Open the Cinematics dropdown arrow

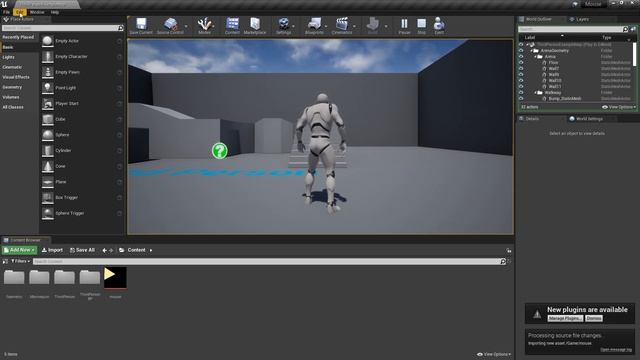354,26
